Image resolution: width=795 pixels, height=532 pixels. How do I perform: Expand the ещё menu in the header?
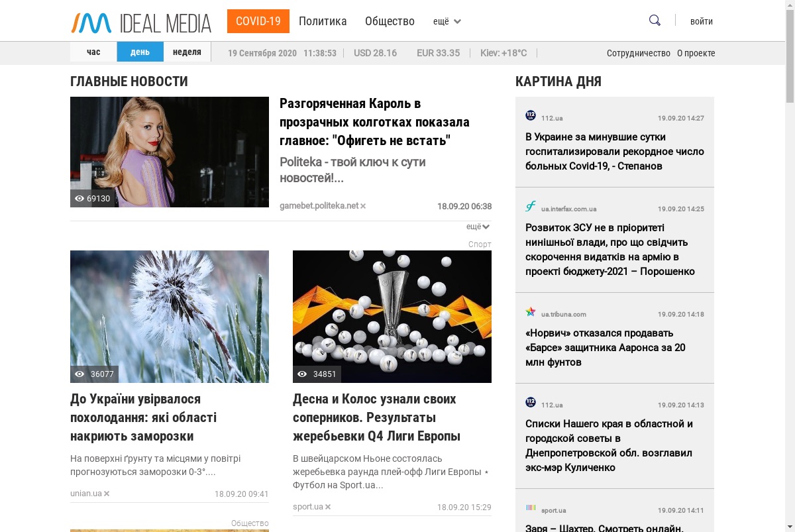click(447, 21)
